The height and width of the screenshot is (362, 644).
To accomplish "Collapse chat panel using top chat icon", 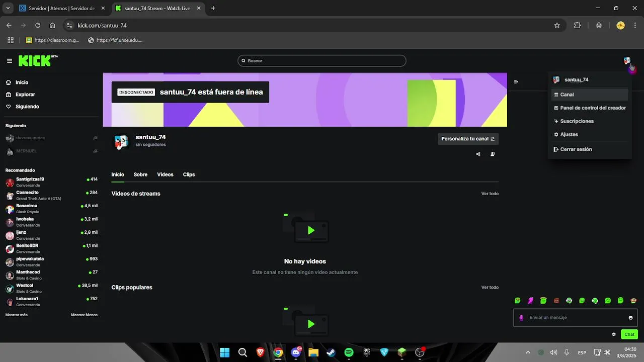I will (516, 81).
